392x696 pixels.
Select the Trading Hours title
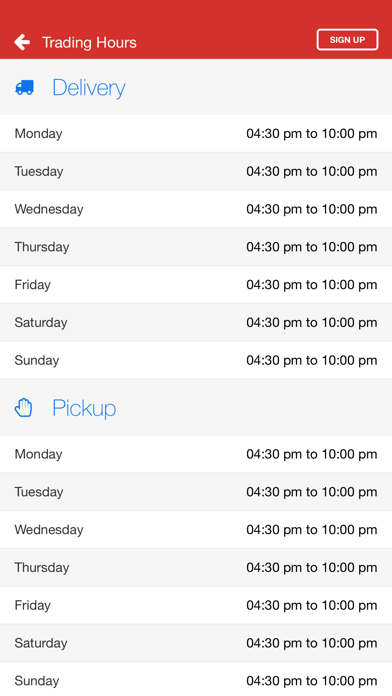(x=89, y=43)
